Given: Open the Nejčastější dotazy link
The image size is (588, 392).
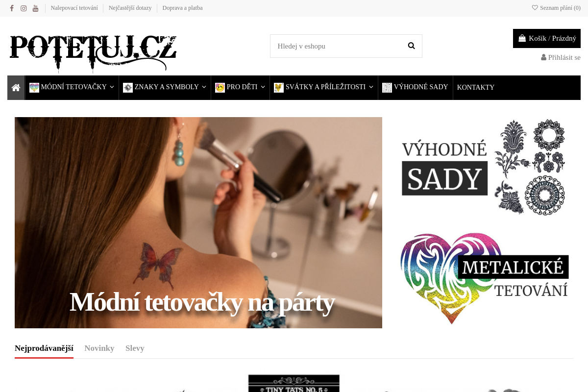Looking at the screenshot, I should 130,8.
